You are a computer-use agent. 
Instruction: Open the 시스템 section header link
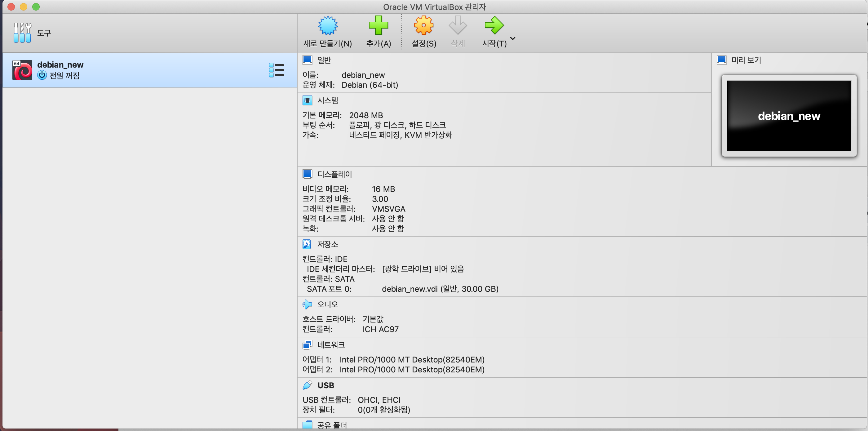[328, 100]
